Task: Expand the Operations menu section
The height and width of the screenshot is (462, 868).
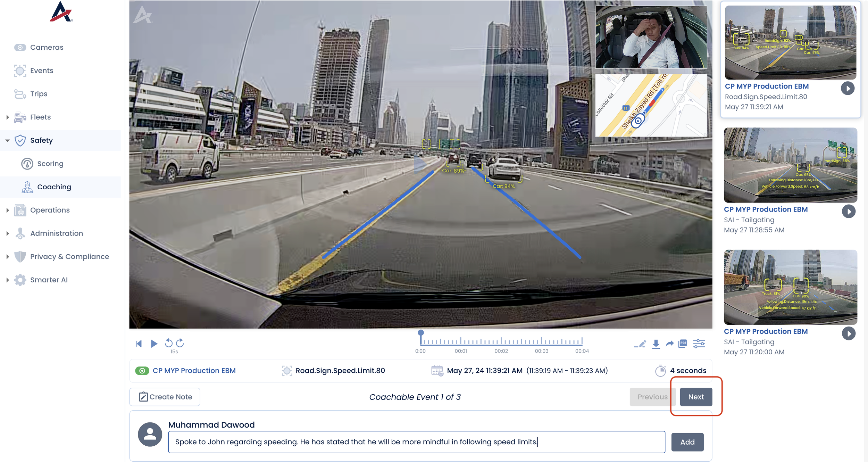Action: pos(8,210)
